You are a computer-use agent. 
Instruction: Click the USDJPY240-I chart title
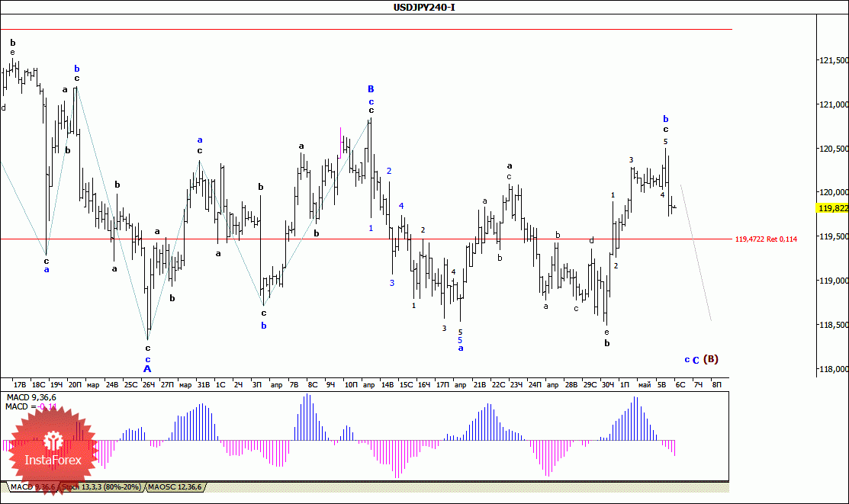(424, 8)
